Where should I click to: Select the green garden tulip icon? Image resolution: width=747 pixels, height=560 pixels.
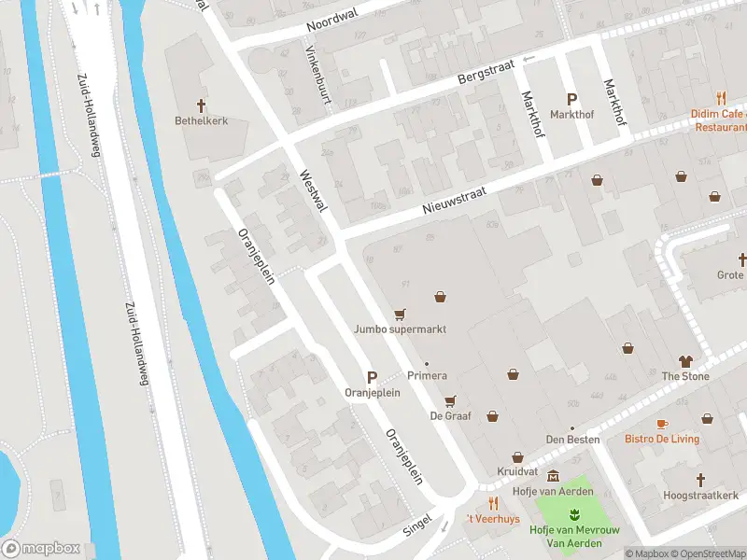coord(574,514)
